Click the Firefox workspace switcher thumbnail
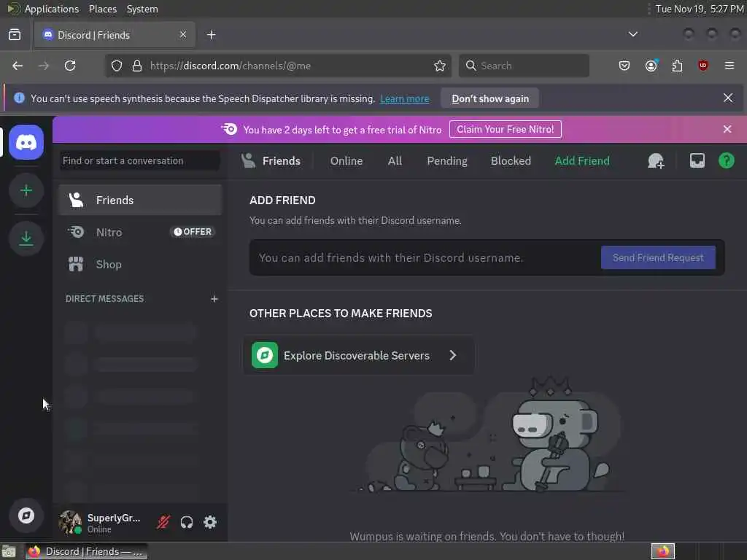This screenshot has height=560, width=747. tap(662, 551)
